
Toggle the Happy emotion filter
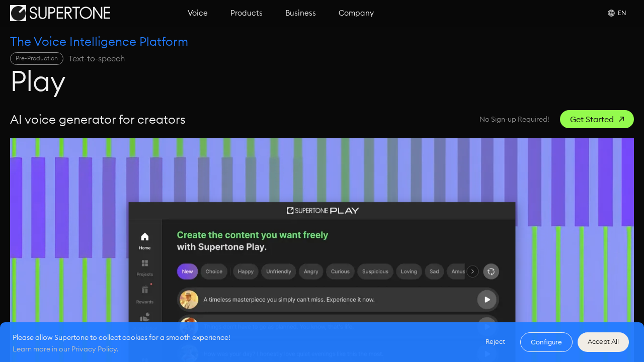pos(246,271)
